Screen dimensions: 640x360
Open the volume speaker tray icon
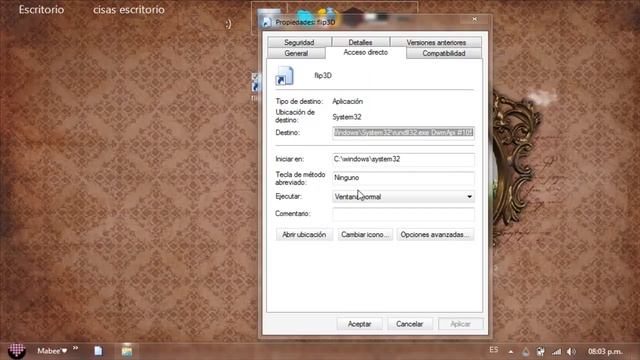click(x=571, y=351)
